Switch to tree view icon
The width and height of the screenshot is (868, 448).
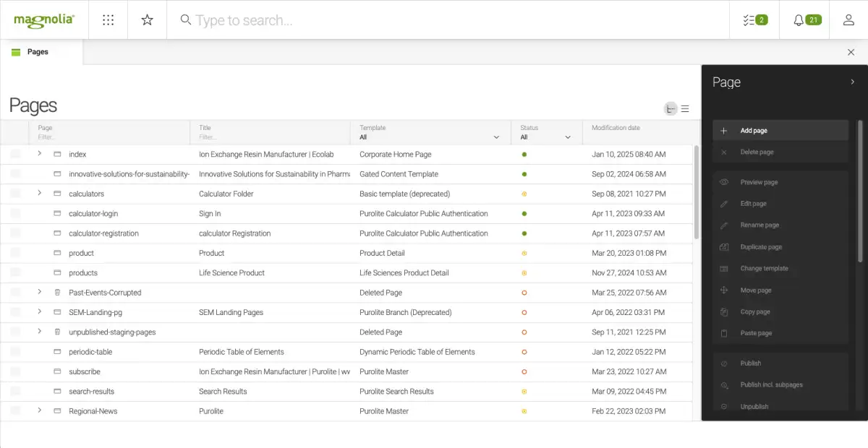671,109
